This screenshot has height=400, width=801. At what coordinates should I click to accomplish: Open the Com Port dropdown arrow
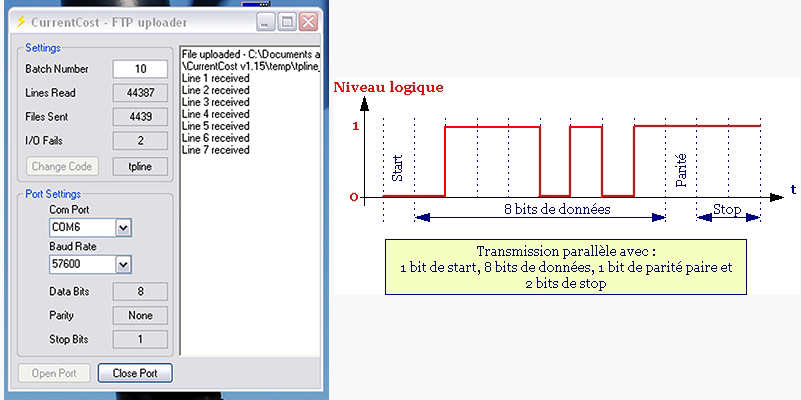[123, 228]
